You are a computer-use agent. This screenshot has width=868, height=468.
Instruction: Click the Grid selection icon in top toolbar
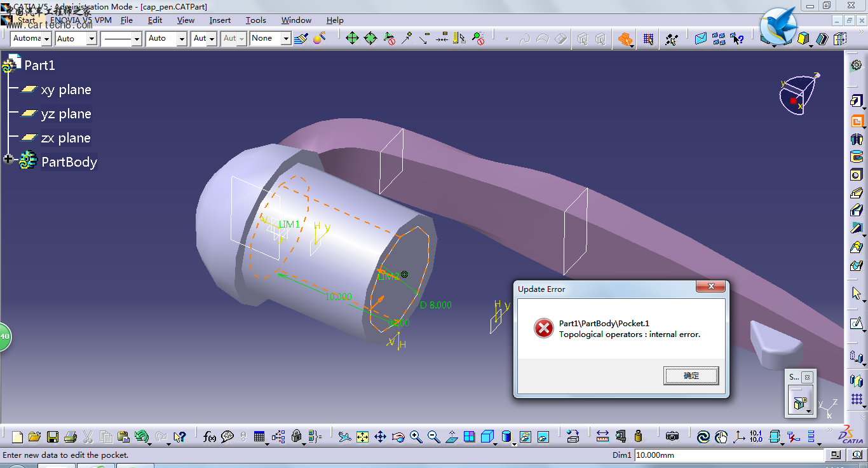click(x=648, y=39)
